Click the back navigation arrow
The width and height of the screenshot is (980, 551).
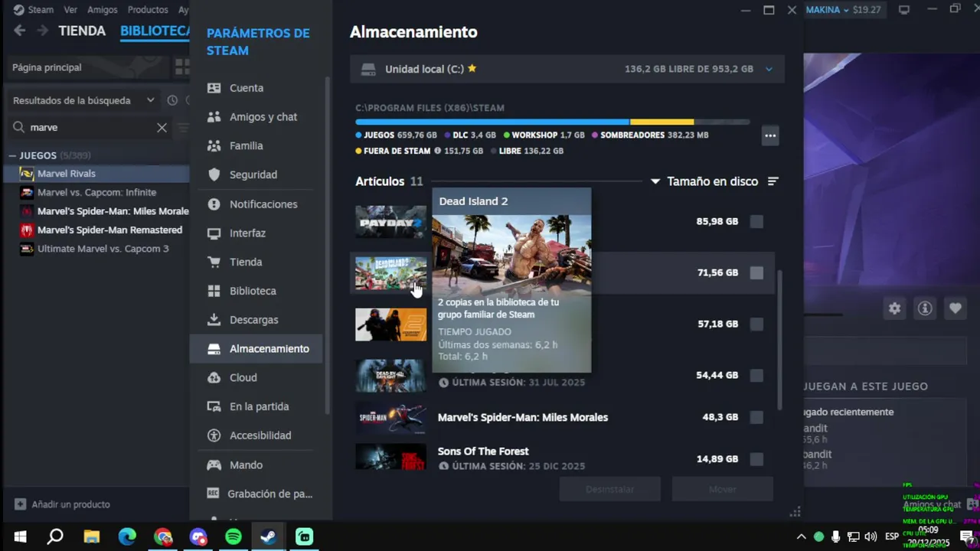tap(20, 31)
